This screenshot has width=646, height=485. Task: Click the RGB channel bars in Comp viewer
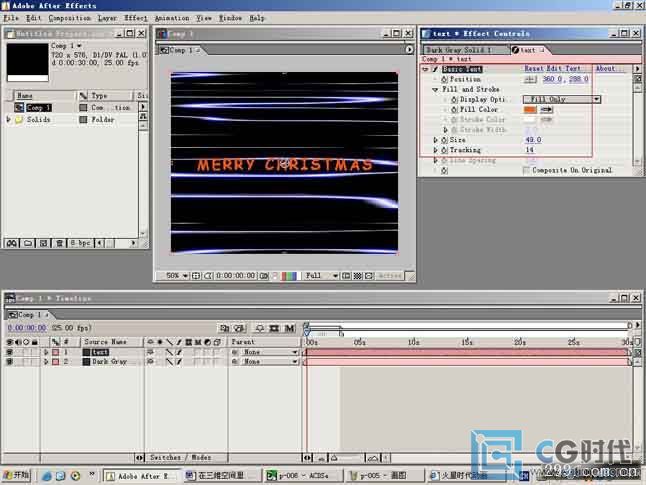289,276
